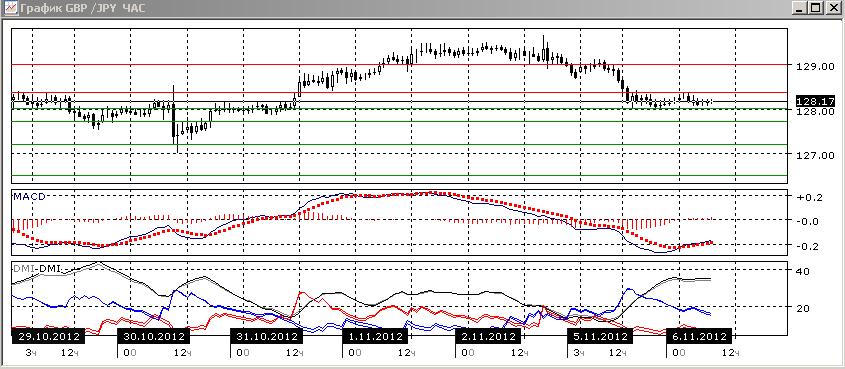This screenshot has height=369, width=845.
Task: Click the 40 level on DMI scale
Action: click(x=804, y=271)
